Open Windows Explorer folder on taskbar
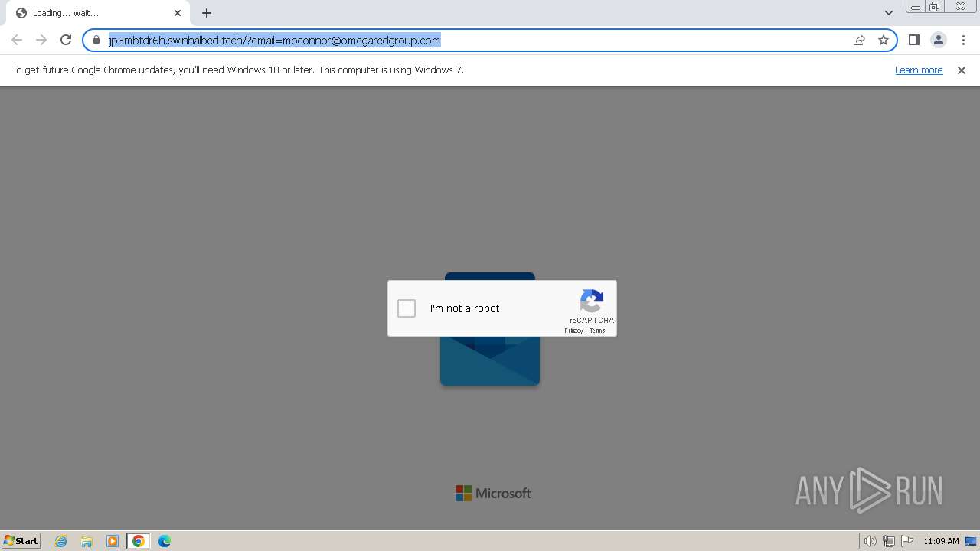The width and height of the screenshot is (980, 551). tap(87, 541)
